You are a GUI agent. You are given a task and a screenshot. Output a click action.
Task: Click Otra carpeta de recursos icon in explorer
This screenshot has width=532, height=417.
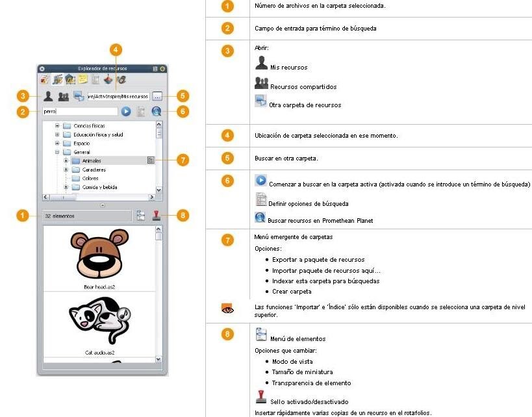point(79,96)
